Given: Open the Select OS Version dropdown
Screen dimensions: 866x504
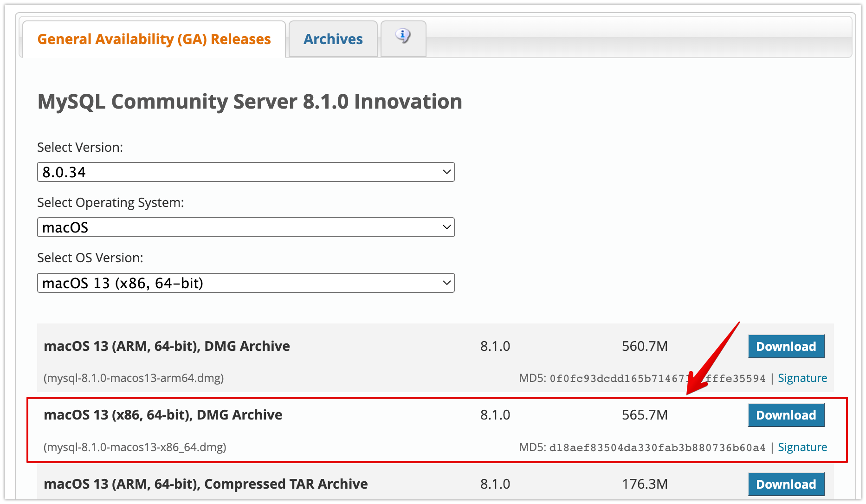Looking at the screenshot, I should tap(245, 283).
